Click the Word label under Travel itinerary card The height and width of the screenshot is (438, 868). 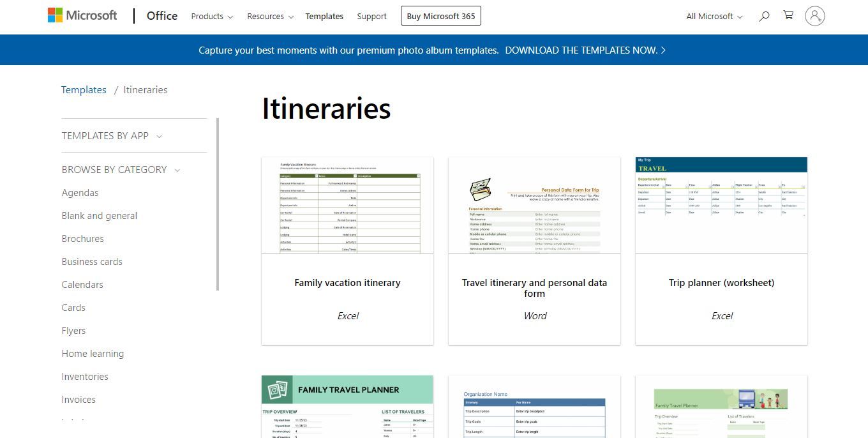(535, 316)
